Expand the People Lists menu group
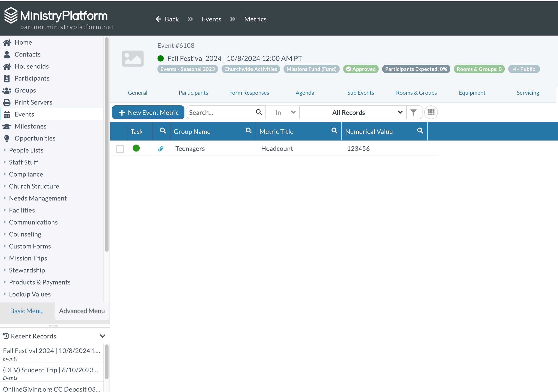Screen dimensions: 558x392 pyautogui.click(x=26, y=150)
